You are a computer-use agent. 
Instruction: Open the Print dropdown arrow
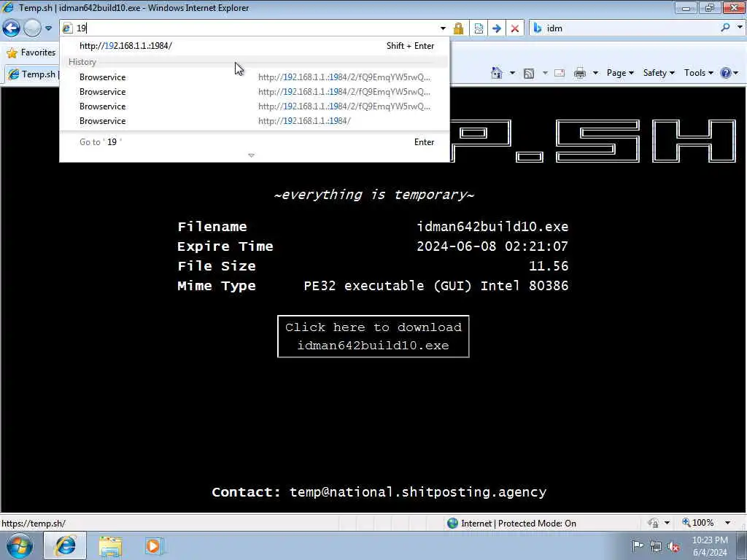[595, 73]
